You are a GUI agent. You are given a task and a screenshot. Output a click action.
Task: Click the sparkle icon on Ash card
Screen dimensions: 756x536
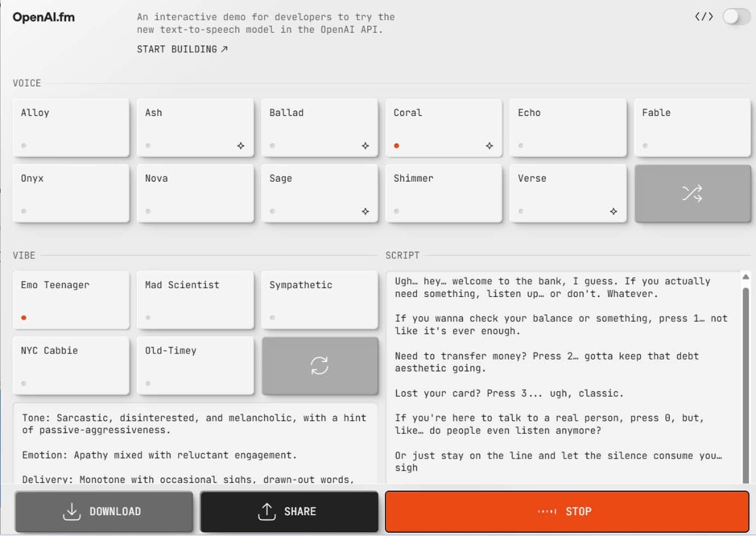tap(241, 146)
